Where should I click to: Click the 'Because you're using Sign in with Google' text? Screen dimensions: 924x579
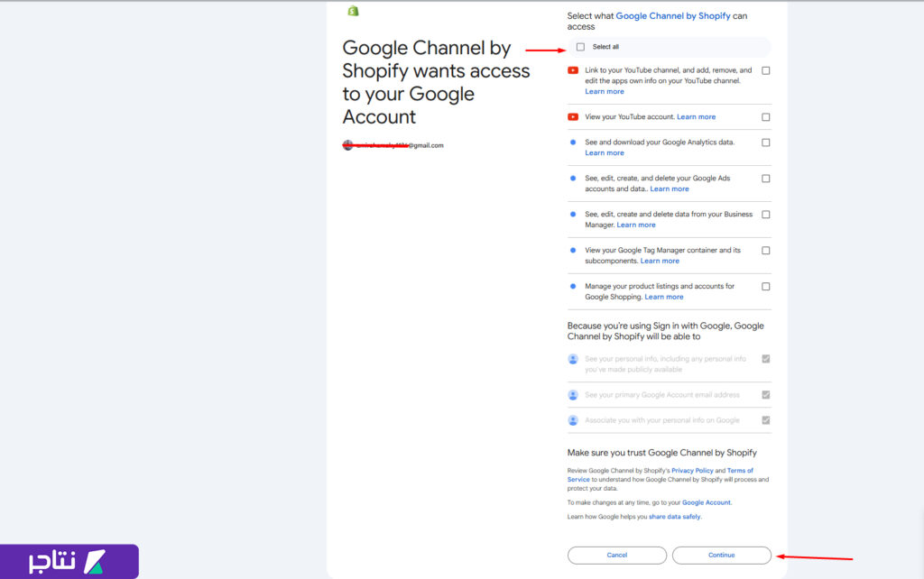coord(665,331)
